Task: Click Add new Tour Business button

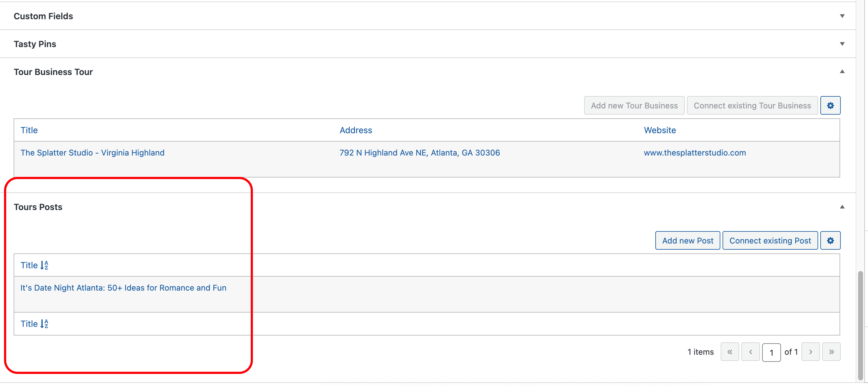Action: tap(634, 106)
